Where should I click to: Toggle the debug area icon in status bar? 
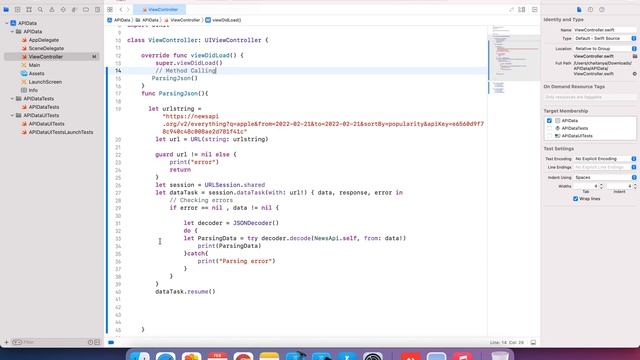(533, 342)
